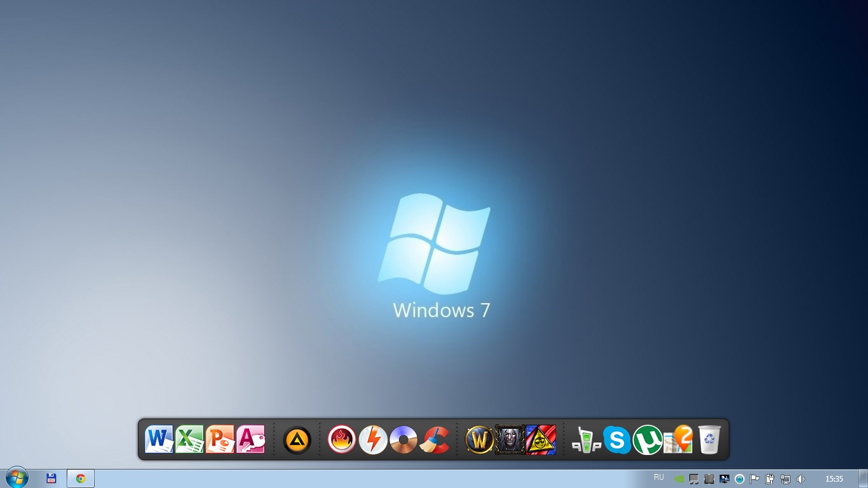Open the red flame burner app icon

point(342,440)
